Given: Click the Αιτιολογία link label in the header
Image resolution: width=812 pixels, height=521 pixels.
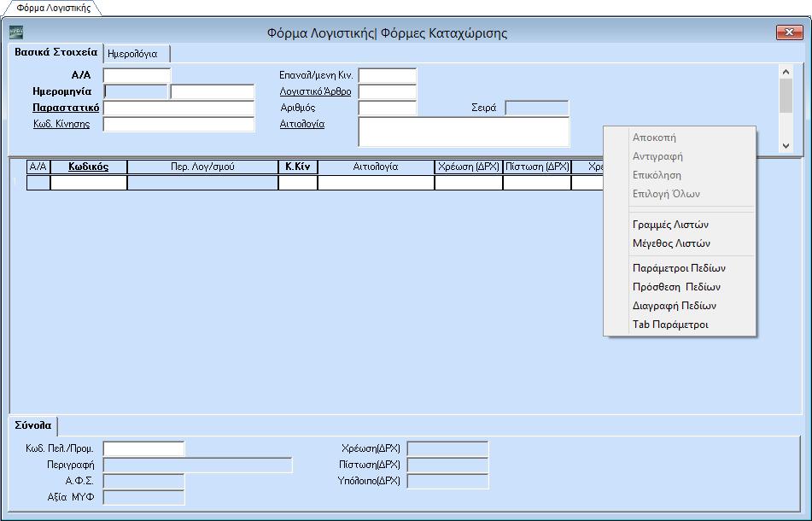Looking at the screenshot, I should coord(302,124).
